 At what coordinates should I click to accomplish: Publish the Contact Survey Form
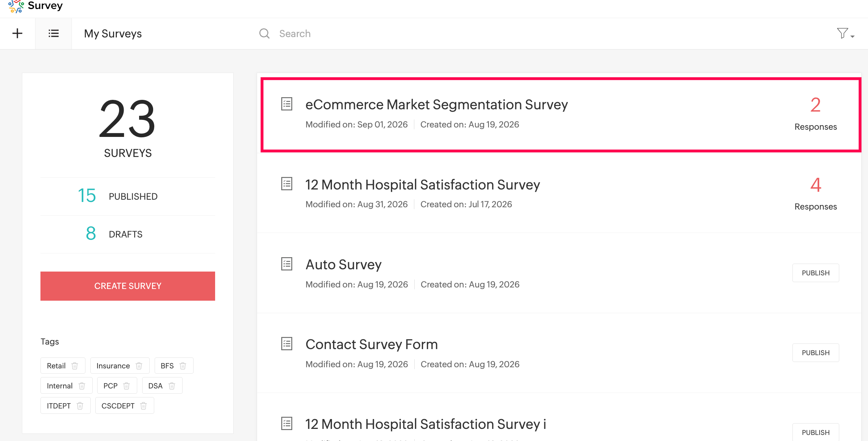coord(816,352)
